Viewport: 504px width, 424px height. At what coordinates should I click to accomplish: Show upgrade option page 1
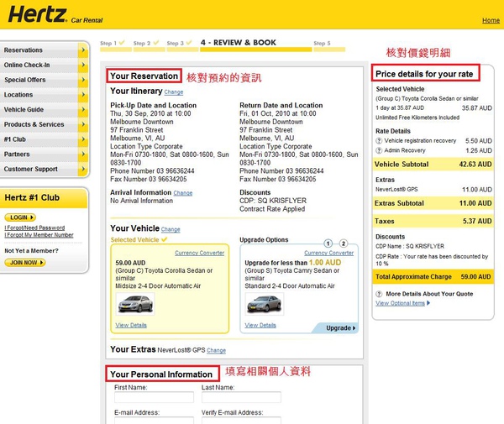pos(328,243)
